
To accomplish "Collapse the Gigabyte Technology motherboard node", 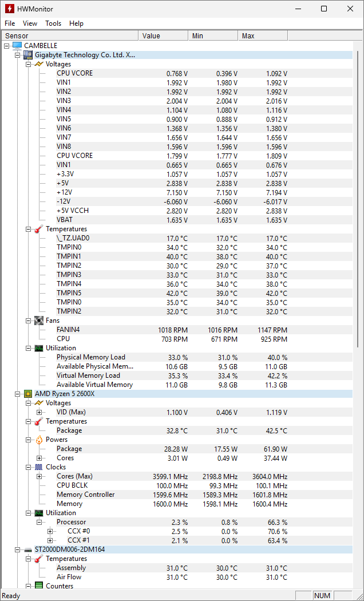I will click(17, 55).
